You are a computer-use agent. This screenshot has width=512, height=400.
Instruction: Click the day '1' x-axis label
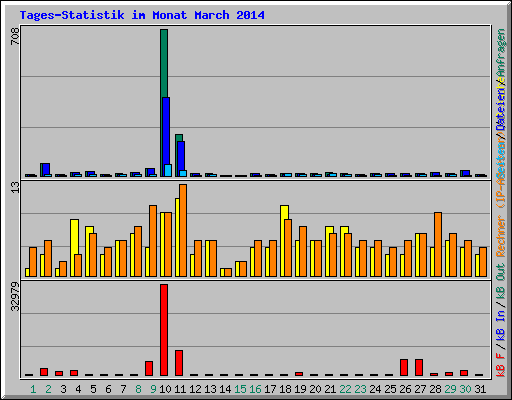tap(33, 389)
